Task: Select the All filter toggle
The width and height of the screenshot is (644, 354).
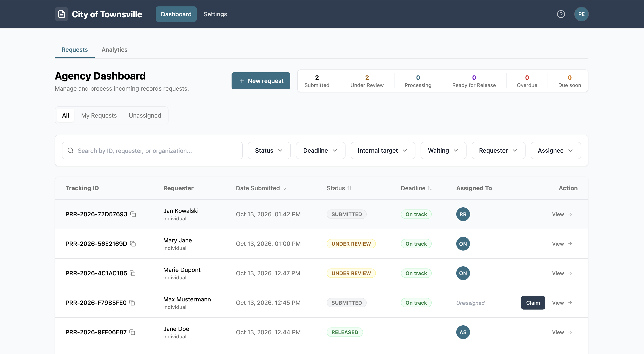Action: [65, 115]
